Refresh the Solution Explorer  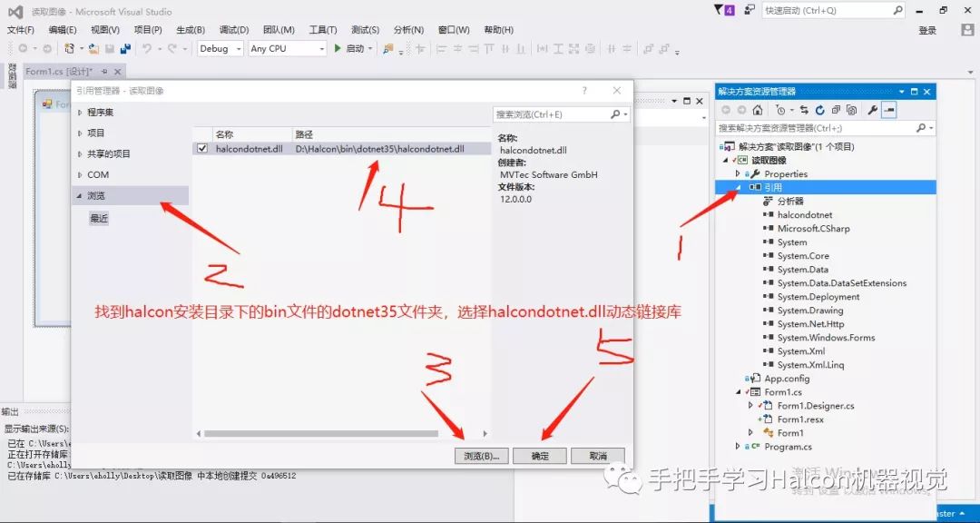820,110
